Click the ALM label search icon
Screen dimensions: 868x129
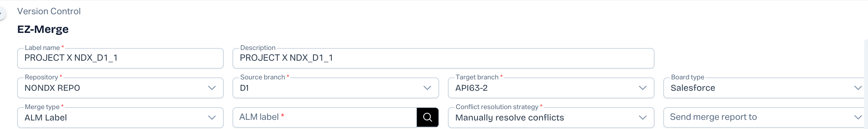tap(427, 117)
